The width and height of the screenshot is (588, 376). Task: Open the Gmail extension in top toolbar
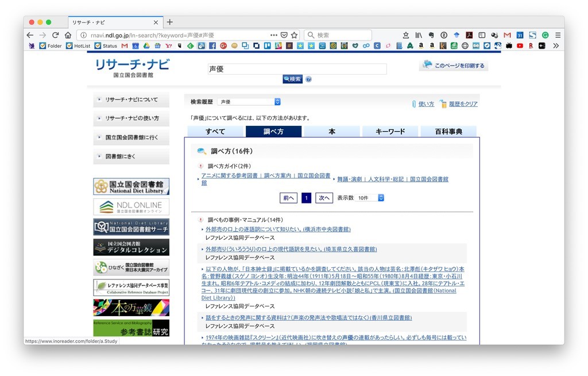[508, 35]
